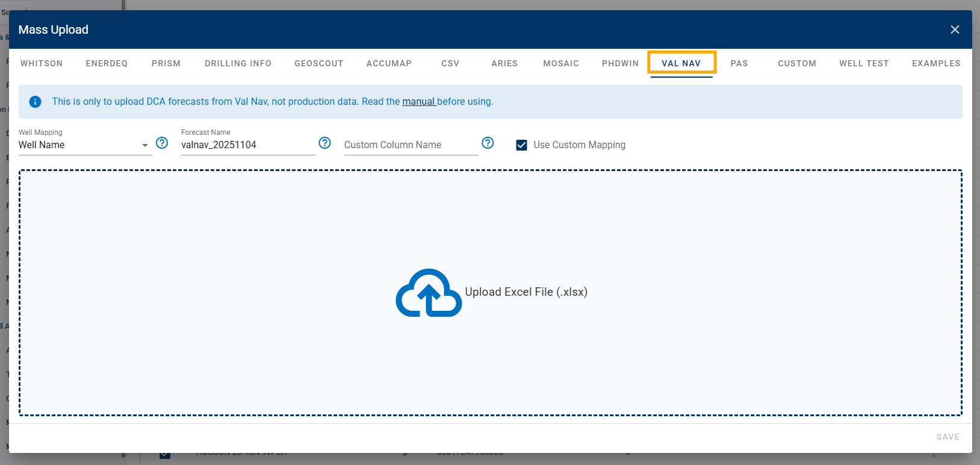Click the Save button
Screen dimensions: 980x465
(947, 437)
